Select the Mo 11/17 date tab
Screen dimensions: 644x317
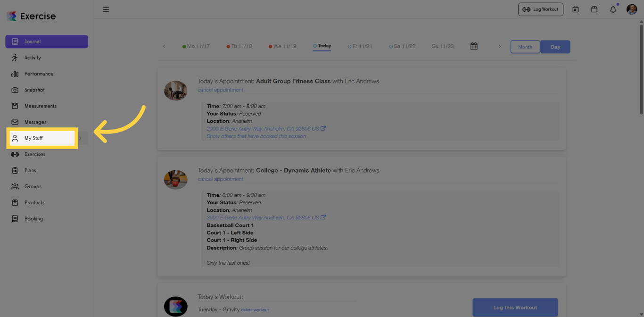tap(196, 46)
